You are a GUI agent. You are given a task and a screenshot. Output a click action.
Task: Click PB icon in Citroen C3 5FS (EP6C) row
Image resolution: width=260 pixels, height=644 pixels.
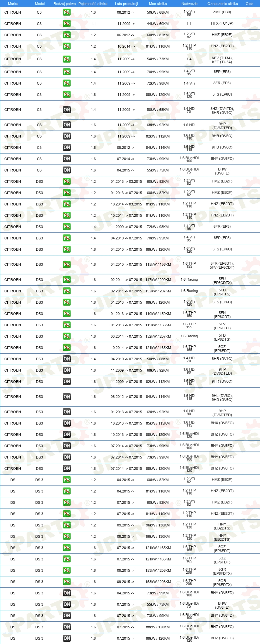pyautogui.click(x=67, y=95)
